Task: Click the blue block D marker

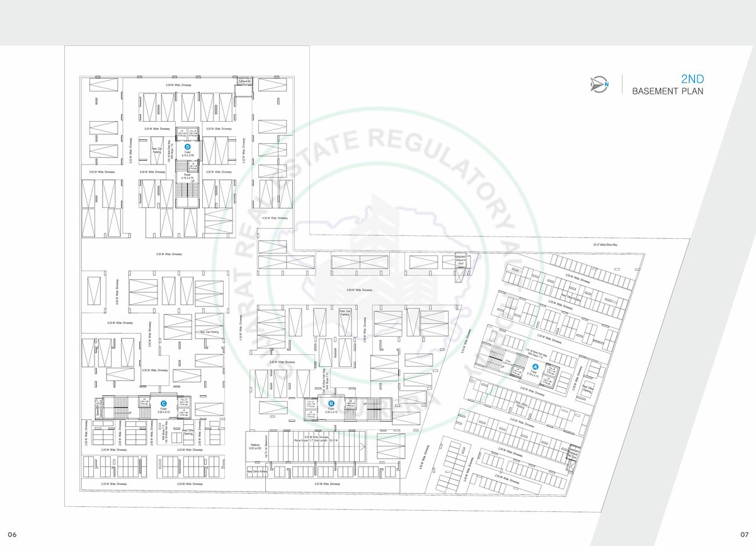Action: click(x=187, y=146)
